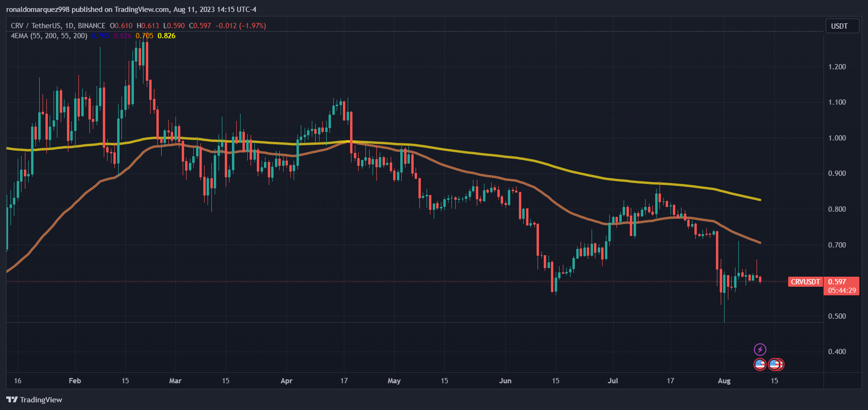Image resolution: width=868 pixels, height=410 pixels.
Task: Click the CRVUSDT symbol label on the price axis
Action: tap(805, 282)
